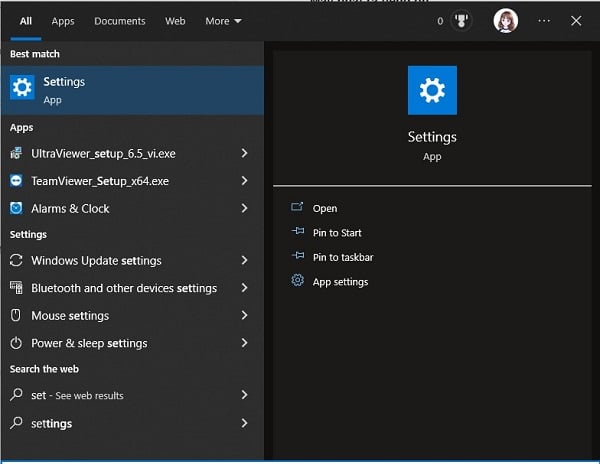The image size is (600, 464).
Task: Select 'set - See web results' suggestion
Action: tap(77, 395)
